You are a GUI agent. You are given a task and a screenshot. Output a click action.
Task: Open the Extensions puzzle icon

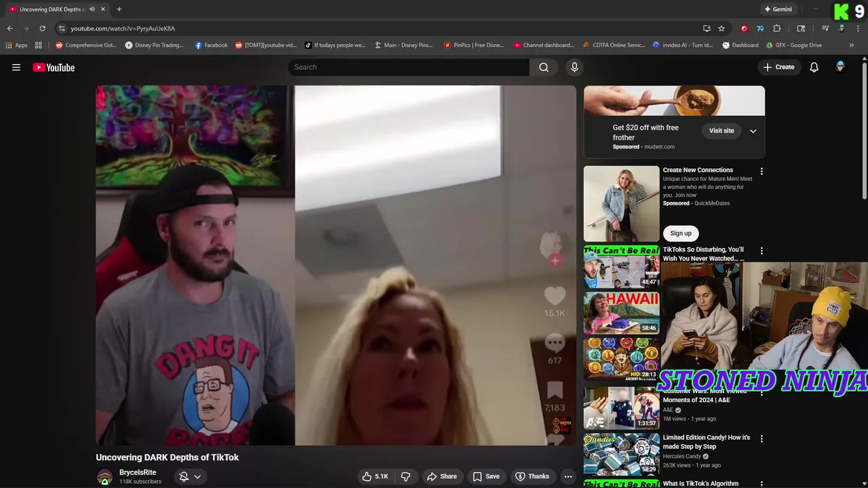(777, 28)
